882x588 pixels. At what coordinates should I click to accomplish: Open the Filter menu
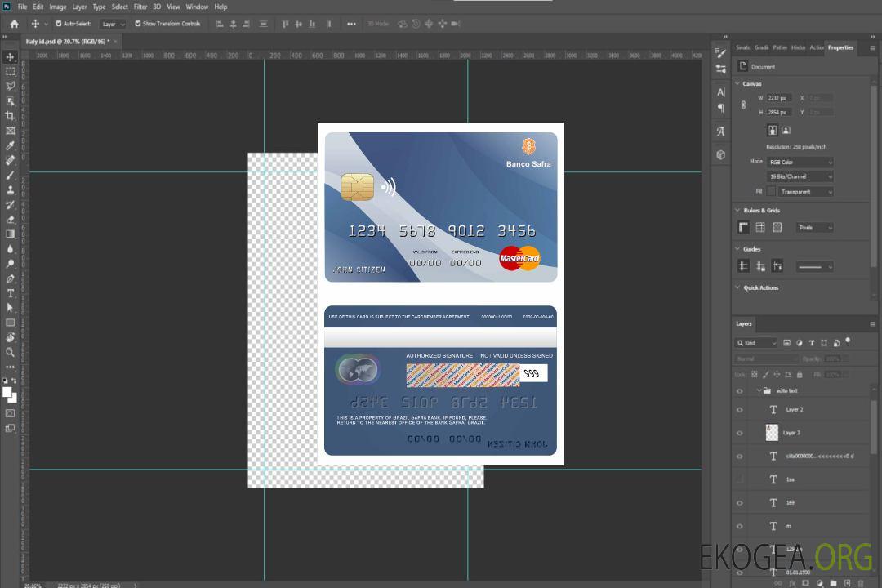(140, 7)
